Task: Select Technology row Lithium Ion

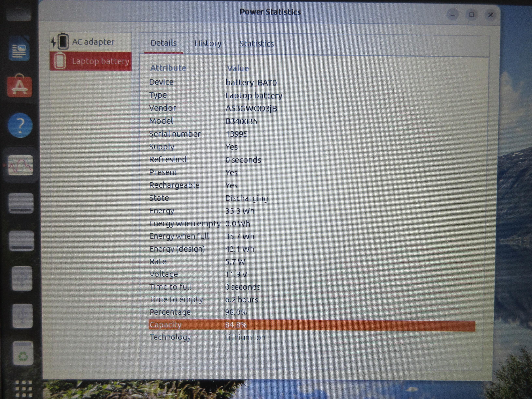Action: [312, 337]
